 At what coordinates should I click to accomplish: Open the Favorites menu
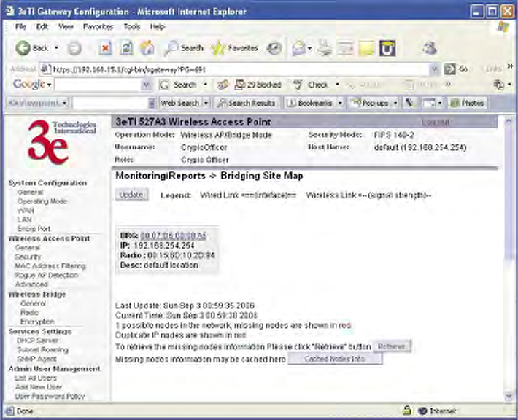98,27
